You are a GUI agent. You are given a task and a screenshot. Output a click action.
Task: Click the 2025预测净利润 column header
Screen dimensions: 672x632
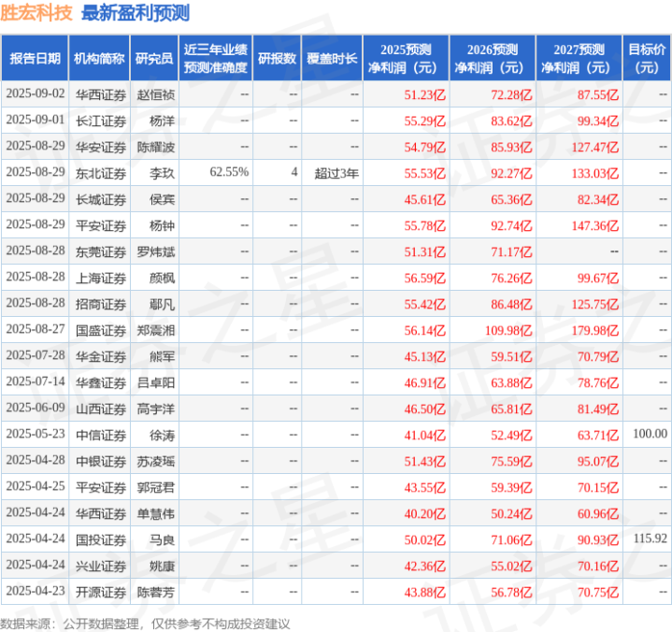[406, 58]
